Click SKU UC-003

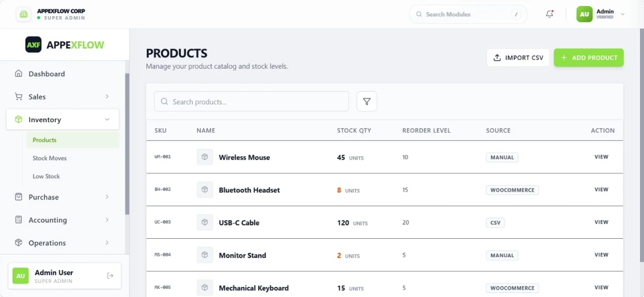click(x=163, y=222)
